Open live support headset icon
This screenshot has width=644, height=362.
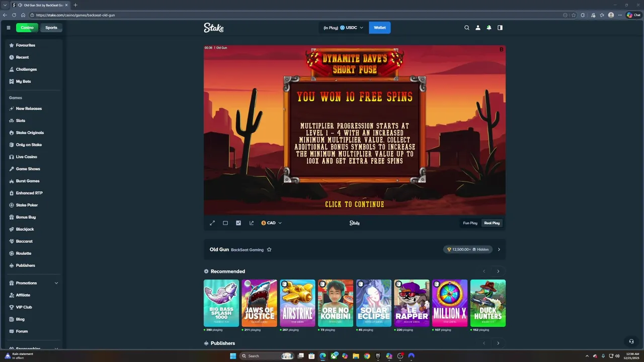631,341
